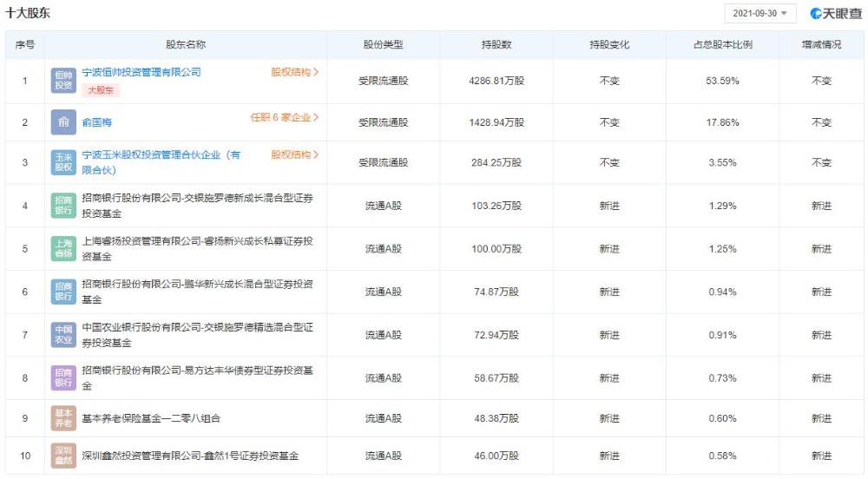This screenshot has height=479, width=868.
Task: Click the 1428.94万股 cell
Action: pos(496,122)
